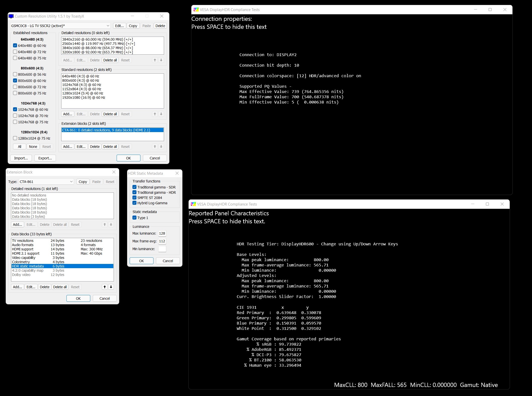
Task: Enable 1280x1024 @ 75 Hz resolution
Action: click(15, 138)
